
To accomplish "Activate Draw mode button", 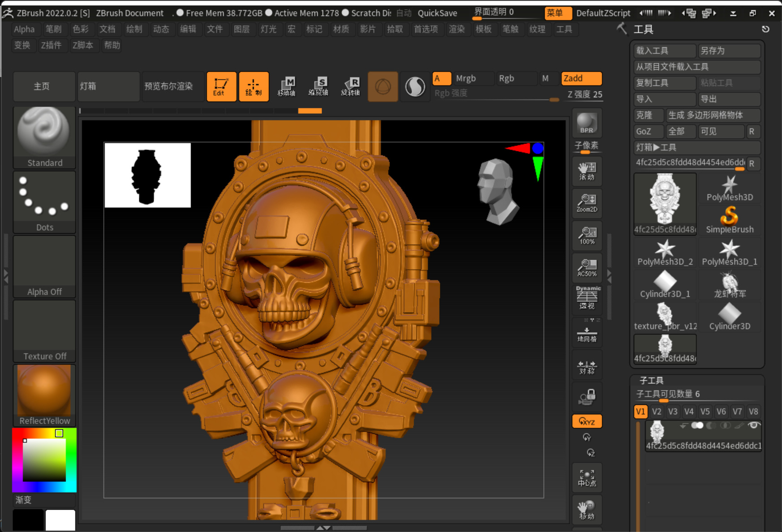I will pos(254,86).
